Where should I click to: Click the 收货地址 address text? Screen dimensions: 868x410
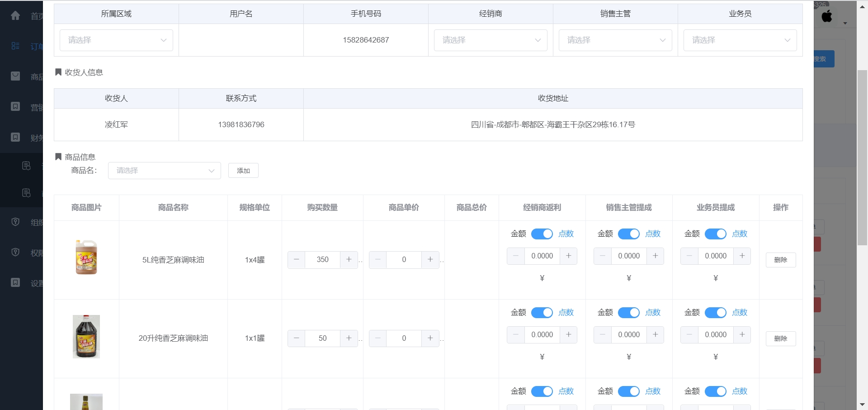[553, 124]
